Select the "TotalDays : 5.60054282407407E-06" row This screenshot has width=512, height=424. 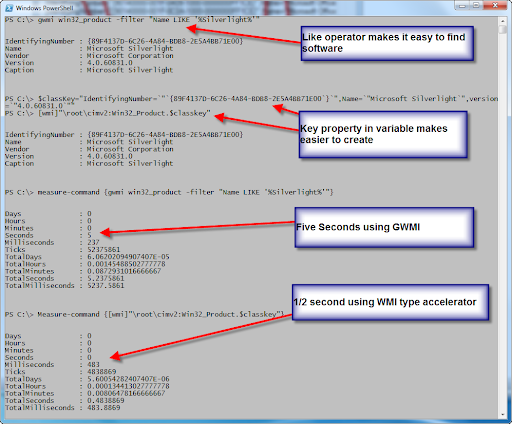coord(87,379)
